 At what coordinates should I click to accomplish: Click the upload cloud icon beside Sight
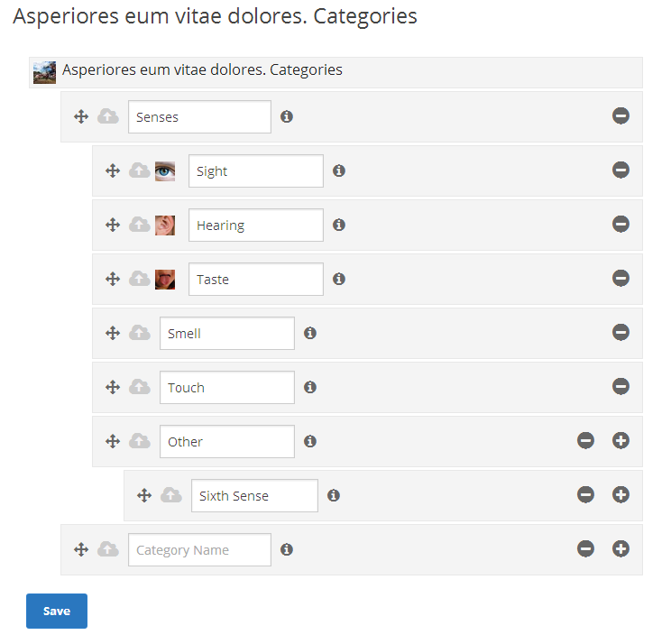point(140,170)
